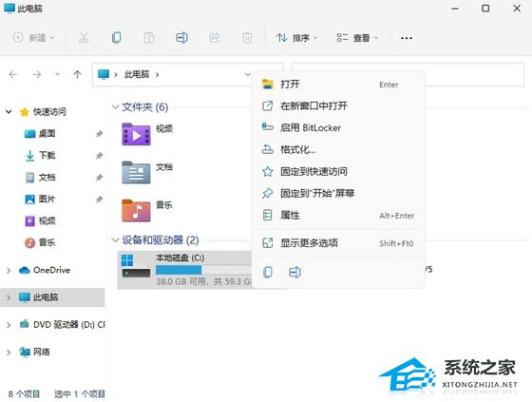Select 视频 in the sidebar
This screenshot has height=402, width=532.
(47, 220)
